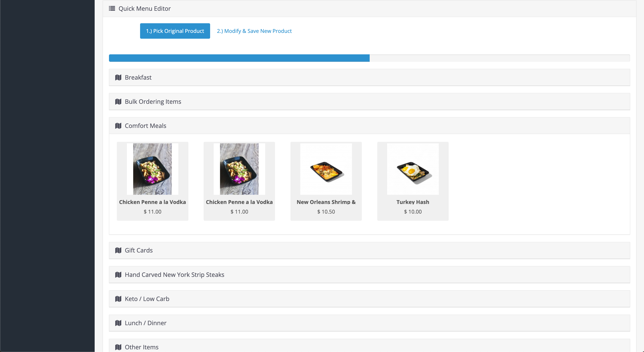The height and width of the screenshot is (352, 644).
Task: Collapse the Comfort Meals section
Action: coord(145,126)
